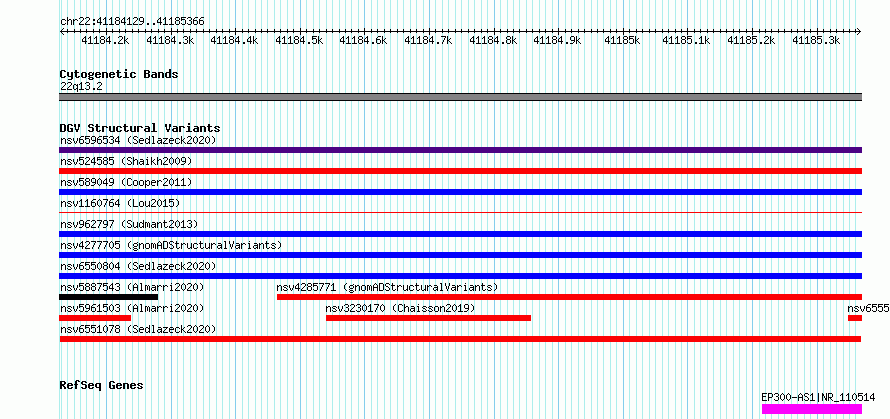The width and height of the screenshot is (890, 419).
Task: Click the EP300-AS1|NR_110514 gene label
Action: [x=818, y=397]
